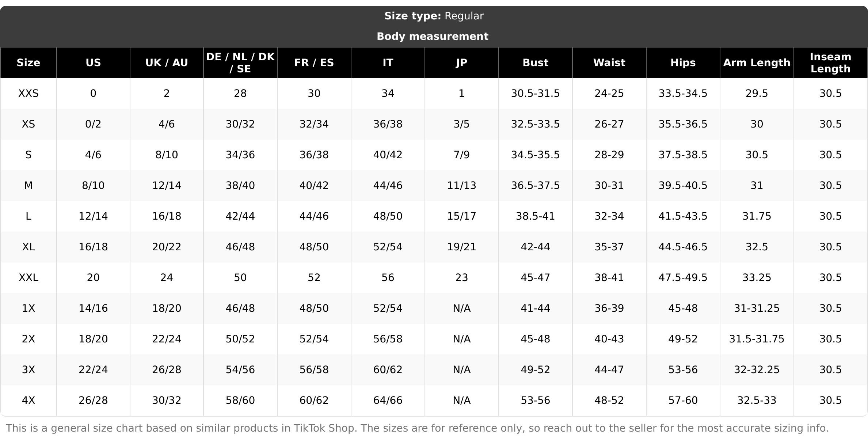Click the Waist column header
Image resolution: width=868 pixels, height=440 pixels.
[609, 62]
